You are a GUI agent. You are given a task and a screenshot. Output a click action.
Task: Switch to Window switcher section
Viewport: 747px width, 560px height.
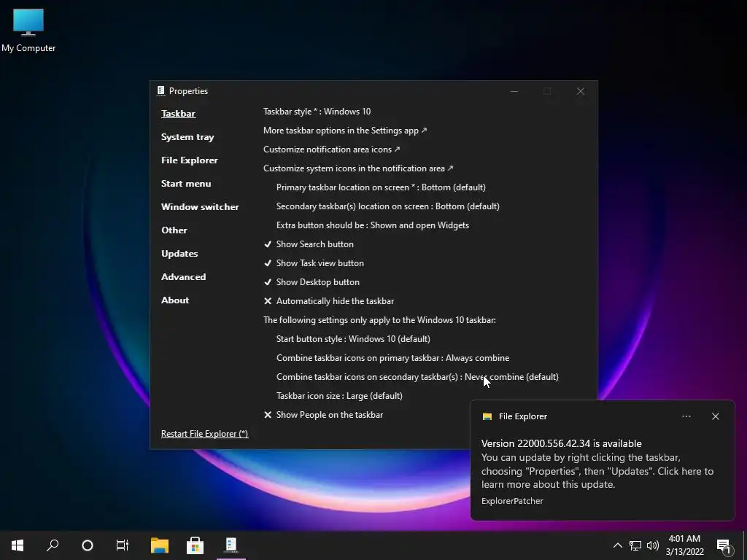coord(200,207)
